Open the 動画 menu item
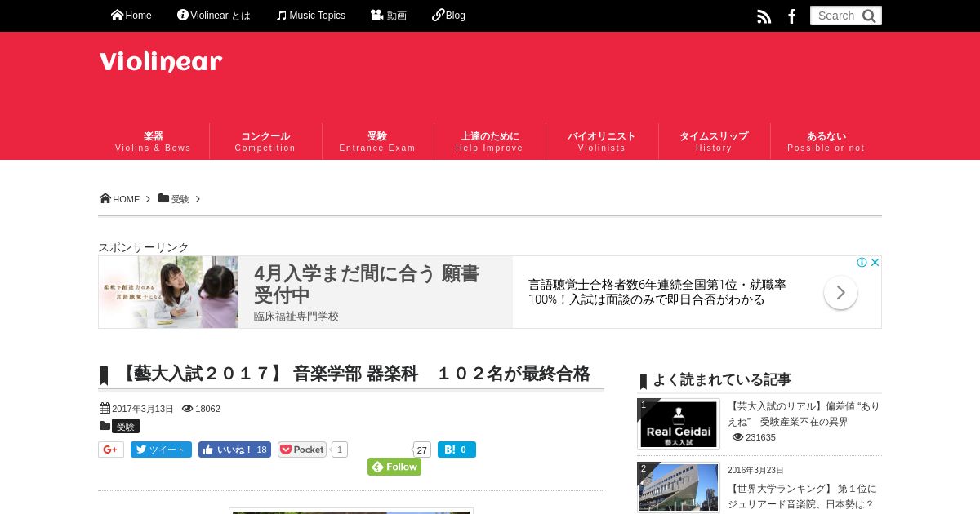Viewport: 980px width, 514px height. pos(389,16)
